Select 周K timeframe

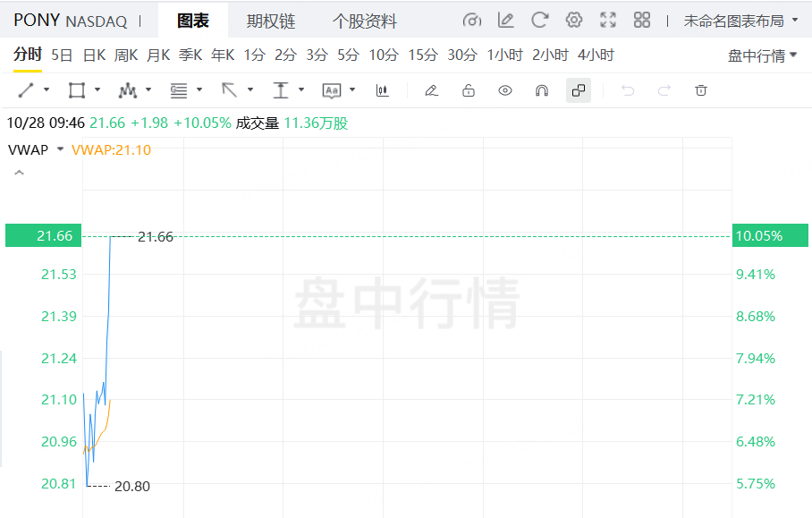click(x=126, y=55)
